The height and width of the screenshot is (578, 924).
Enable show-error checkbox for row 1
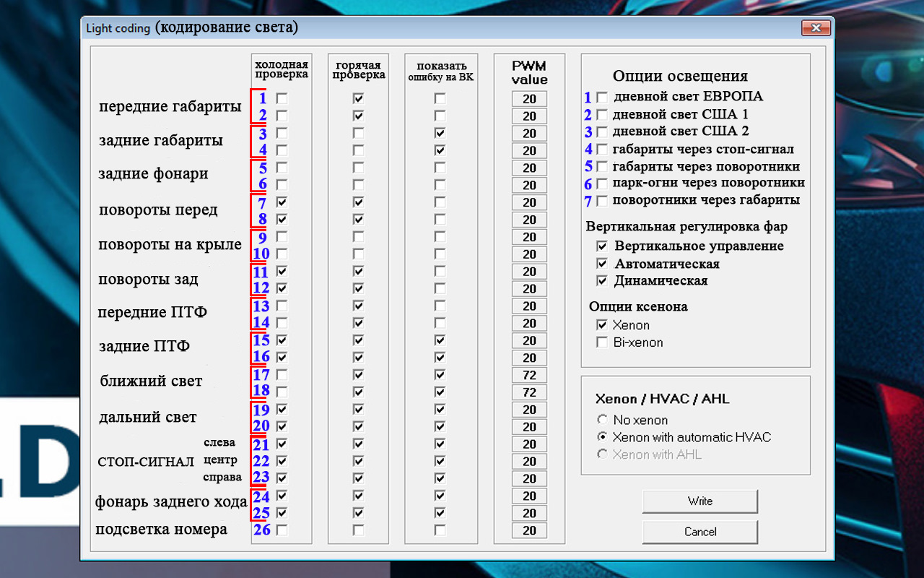point(440,98)
